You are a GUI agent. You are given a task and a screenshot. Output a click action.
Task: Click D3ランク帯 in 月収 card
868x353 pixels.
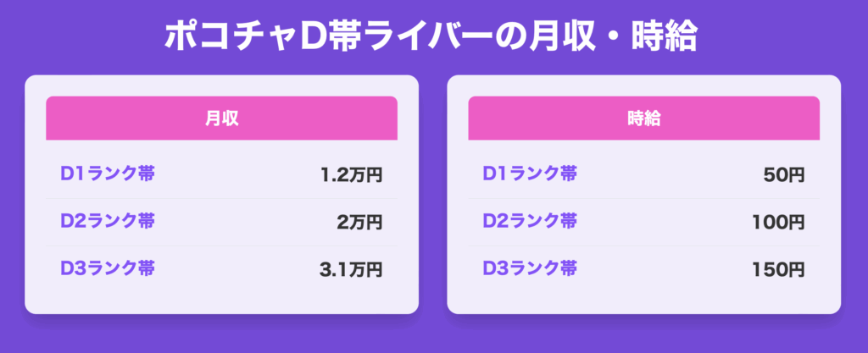108,268
